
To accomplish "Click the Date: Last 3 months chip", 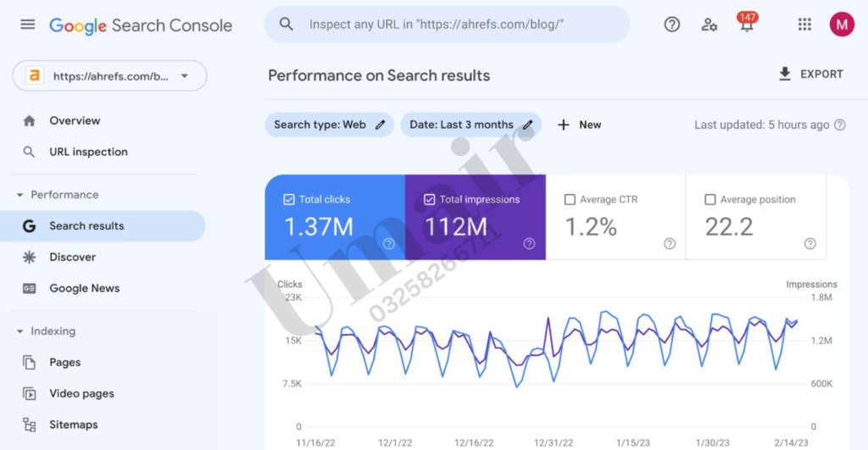I will [471, 125].
